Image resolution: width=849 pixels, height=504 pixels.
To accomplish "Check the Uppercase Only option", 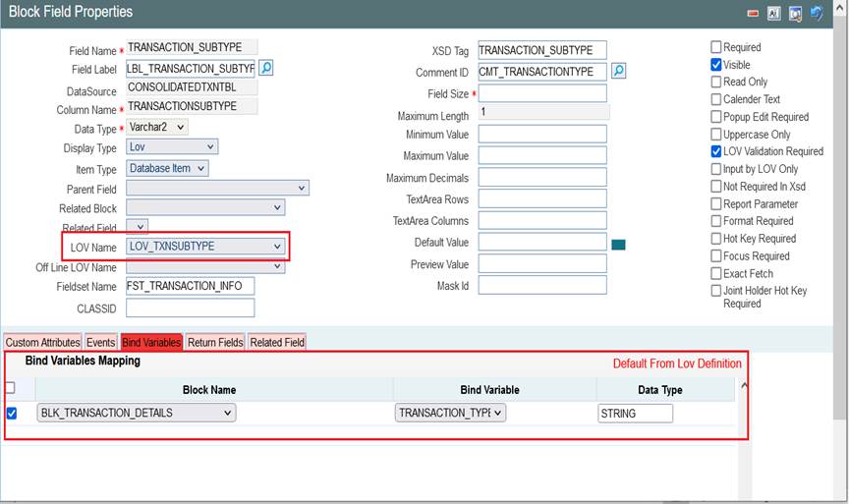I will click(715, 134).
